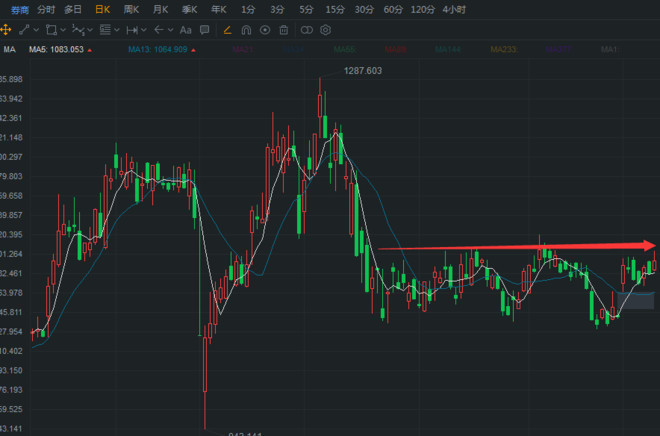Select the move/pan cross-arrows tool
Viewport: 660px width, 436px height.
point(5,30)
